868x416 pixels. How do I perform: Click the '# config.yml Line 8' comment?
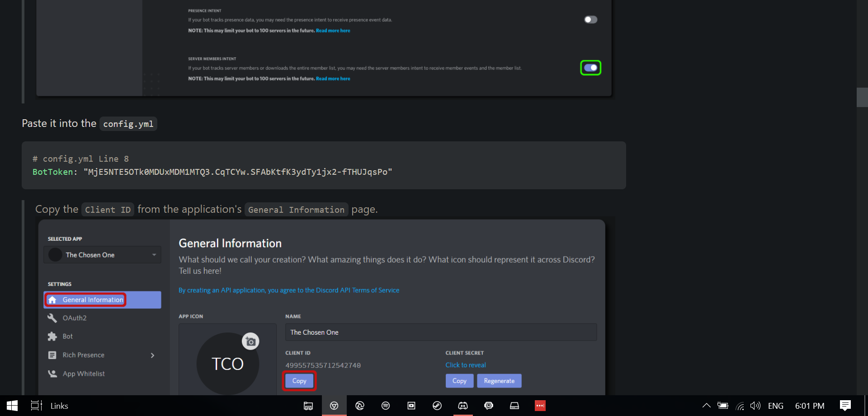coord(80,159)
